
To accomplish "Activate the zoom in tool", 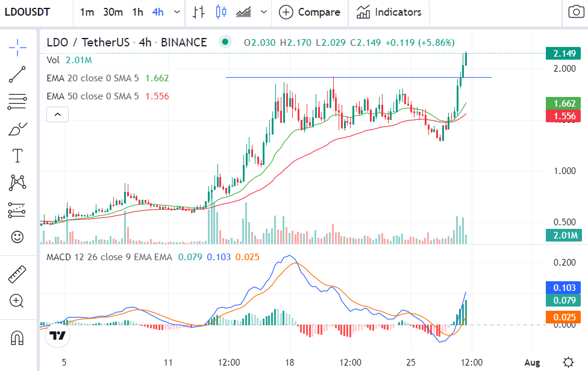I will (17, 301).
